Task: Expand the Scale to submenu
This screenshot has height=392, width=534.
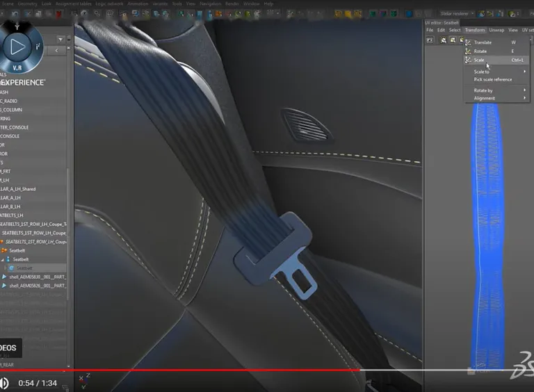Action: click(x=497, y=72)
